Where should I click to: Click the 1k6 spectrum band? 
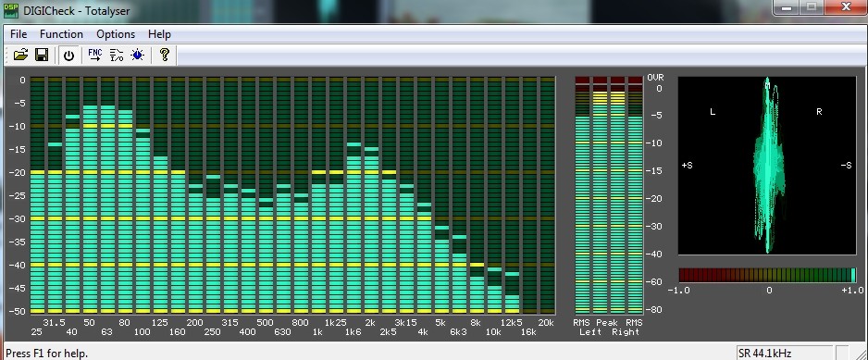pos(353,195)
